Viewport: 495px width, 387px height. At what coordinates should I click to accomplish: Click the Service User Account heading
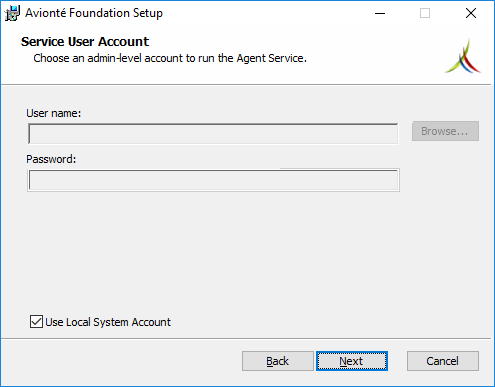tap(85, 42)
